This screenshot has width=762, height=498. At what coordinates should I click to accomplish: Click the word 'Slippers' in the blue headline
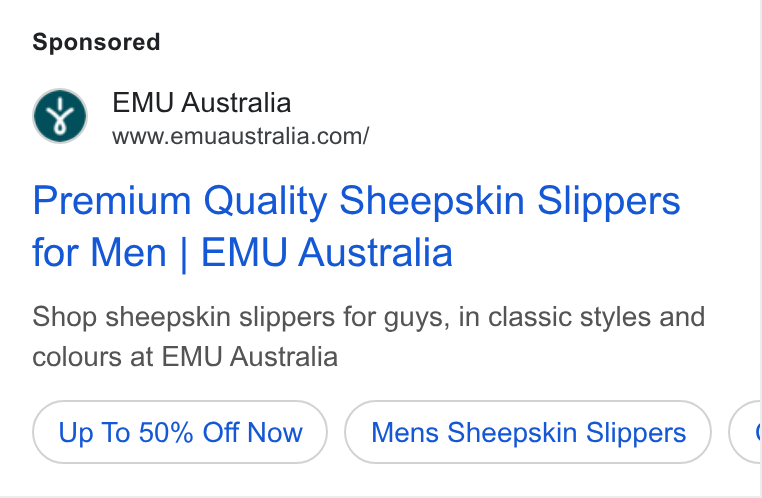click(x=608, y=202)
